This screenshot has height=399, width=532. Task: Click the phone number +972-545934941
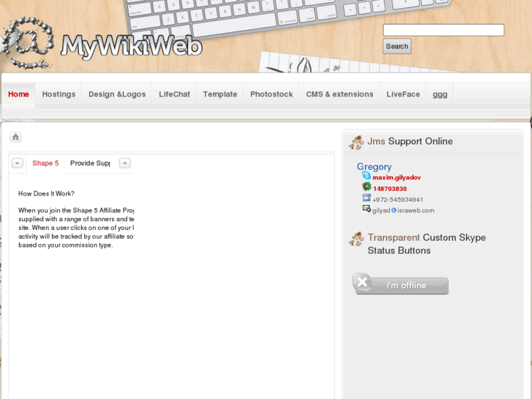[397, 200]
